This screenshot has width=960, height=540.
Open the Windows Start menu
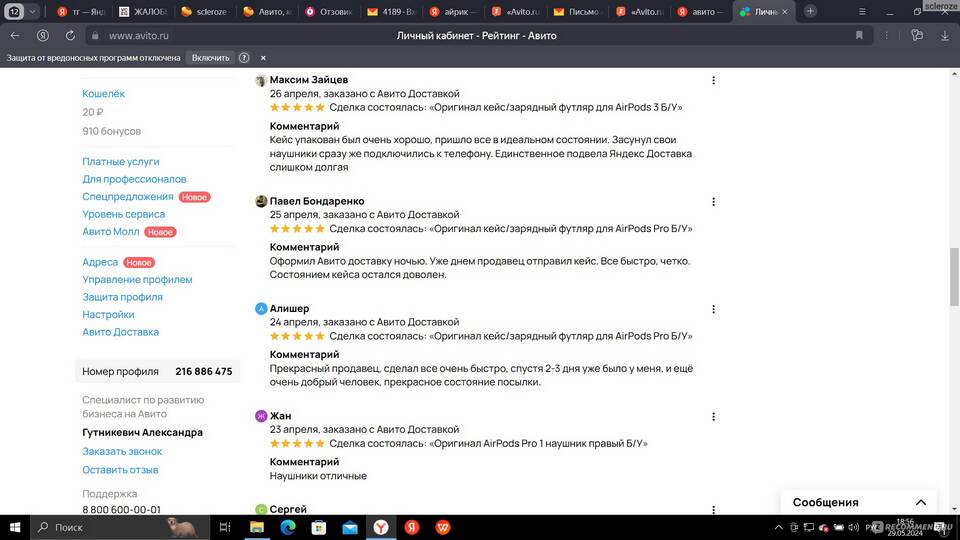click(x=15, y=527)
